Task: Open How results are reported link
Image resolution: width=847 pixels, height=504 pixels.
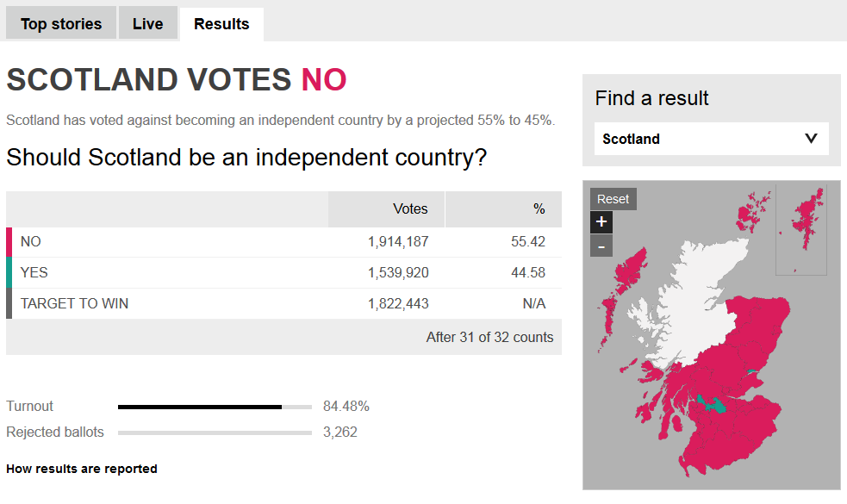Action: point(82,470)
